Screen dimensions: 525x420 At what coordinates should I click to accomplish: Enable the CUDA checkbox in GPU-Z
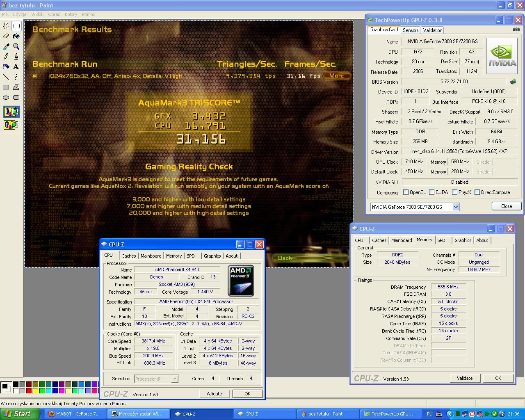(x=431, y=192)
